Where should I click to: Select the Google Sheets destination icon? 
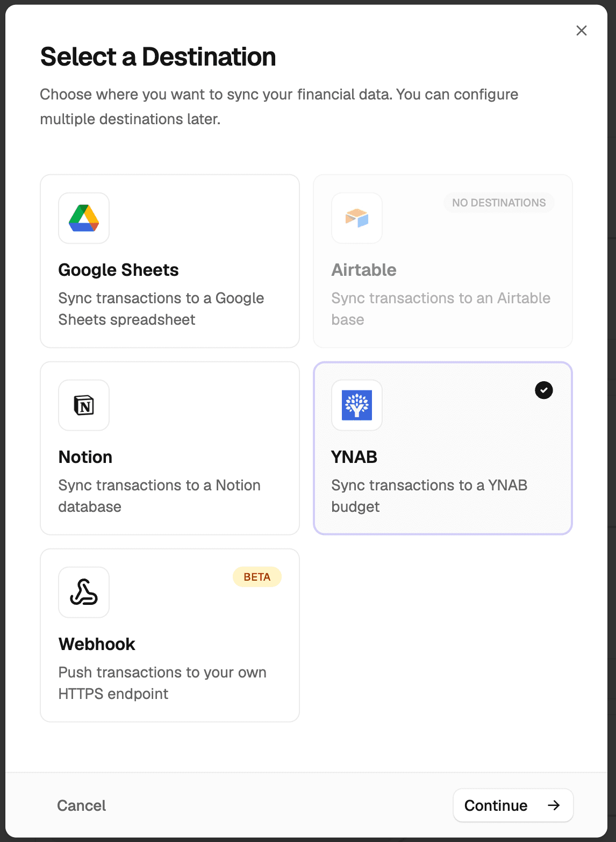[x=84, y=218]
